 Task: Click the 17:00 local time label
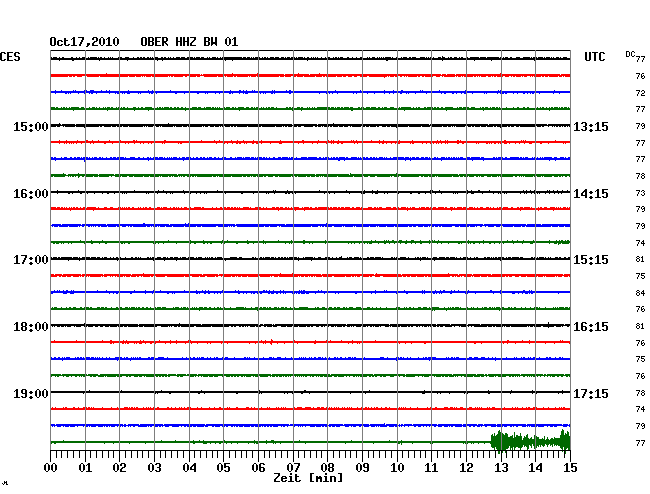(x=31, y=260)
